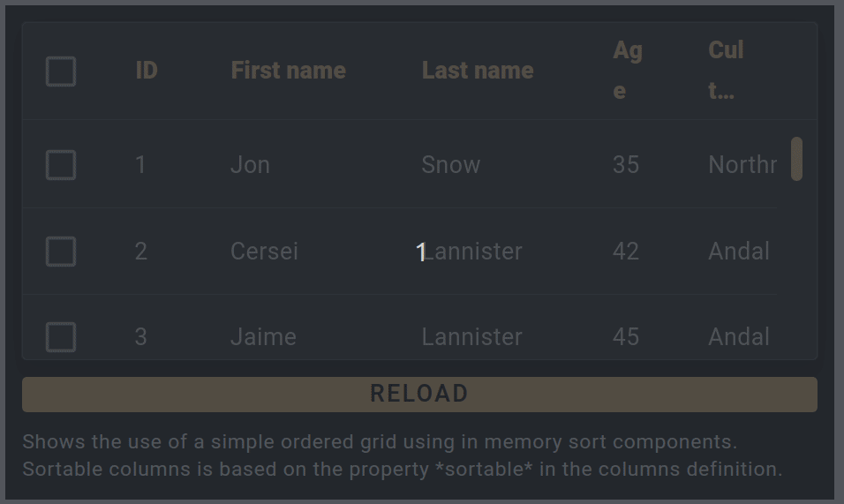Click the truncated Culture column header

[726, 71]
